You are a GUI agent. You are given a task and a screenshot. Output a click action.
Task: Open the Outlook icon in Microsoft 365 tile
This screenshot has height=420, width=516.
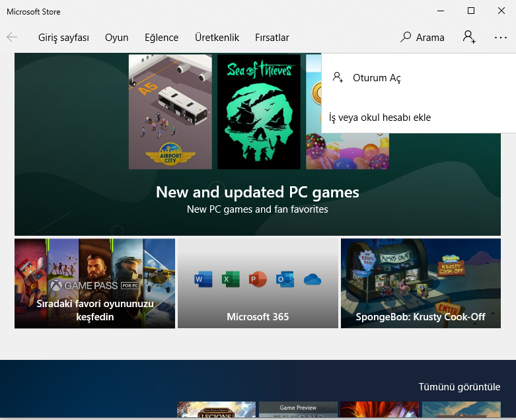pyautogui.click(x=285, y=279)
